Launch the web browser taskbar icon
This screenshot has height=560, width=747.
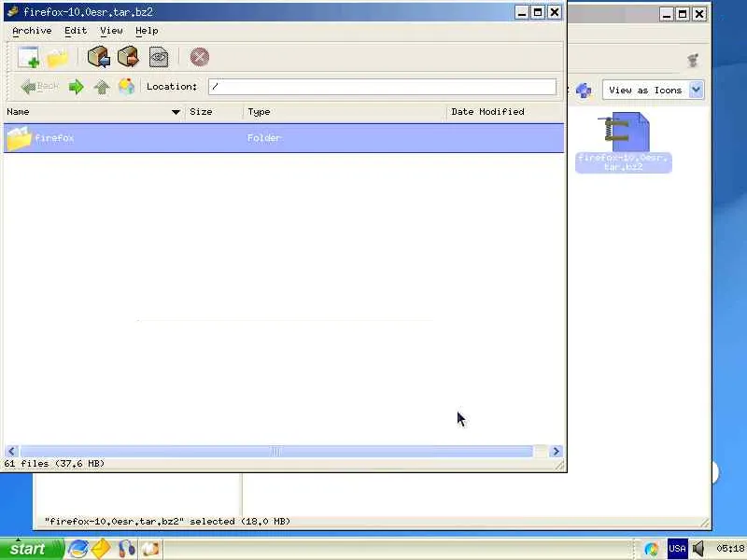[x=78, y=549]
